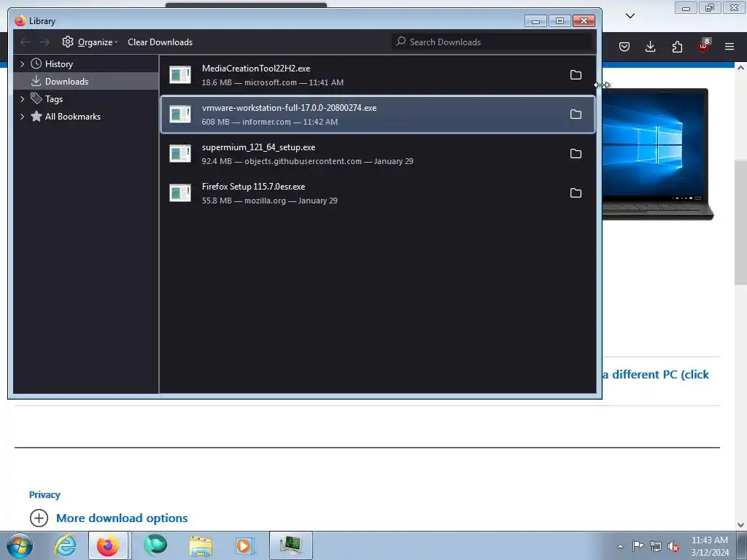Click the uBlock Origin extension icon
Viewport: 747px width, 560px height.
(x=704, y=46)
